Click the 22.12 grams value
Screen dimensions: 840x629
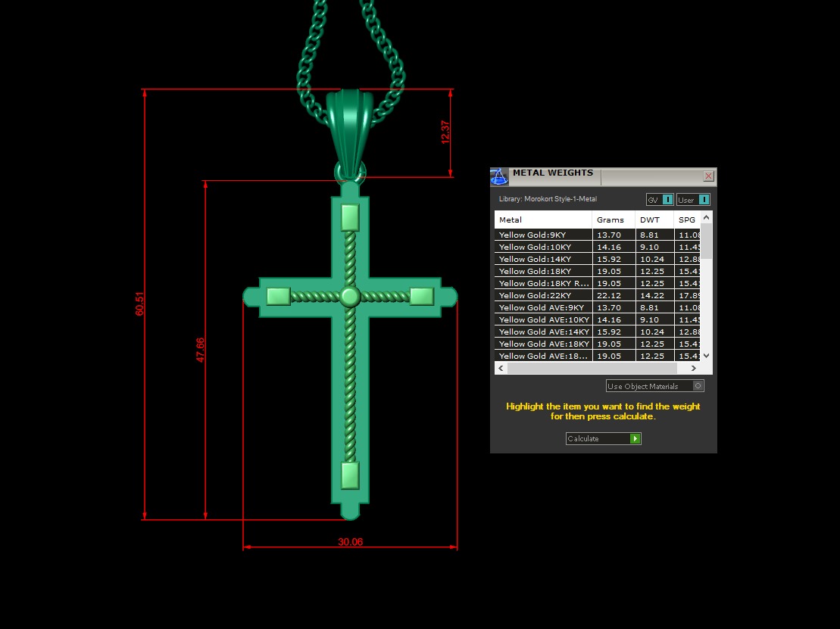click(x=608, y=295)
